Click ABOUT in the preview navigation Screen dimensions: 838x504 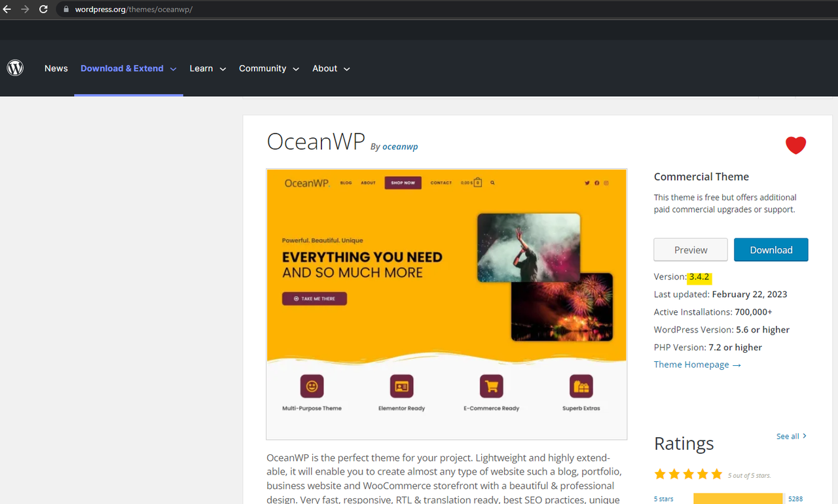[368, 183]
